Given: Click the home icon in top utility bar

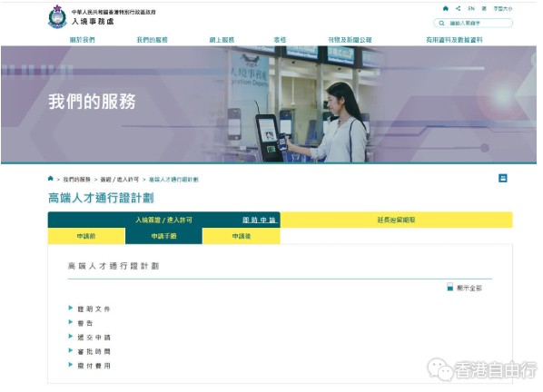Looking at the screenshot, I should coord(446,8).
